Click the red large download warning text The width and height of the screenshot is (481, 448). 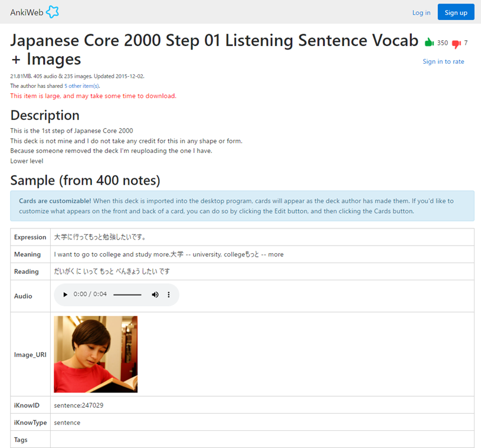click(93, 96)
